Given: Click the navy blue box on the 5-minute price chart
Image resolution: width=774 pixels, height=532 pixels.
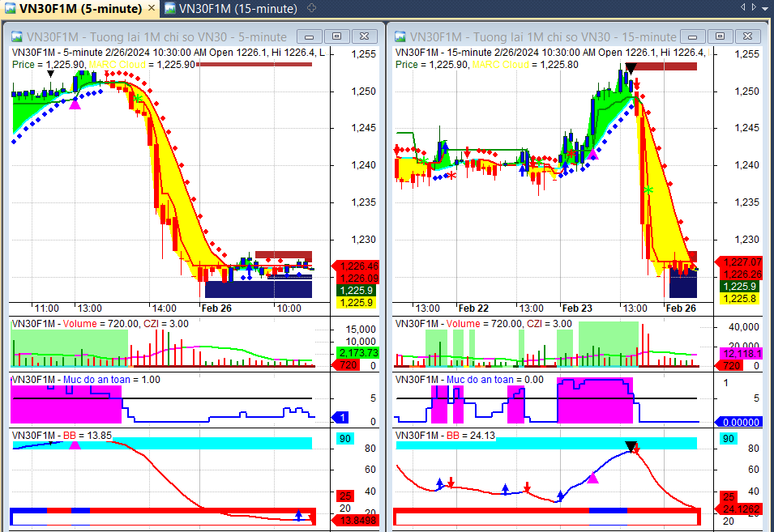Looking at the screenshot, I should tap(258, 289).
